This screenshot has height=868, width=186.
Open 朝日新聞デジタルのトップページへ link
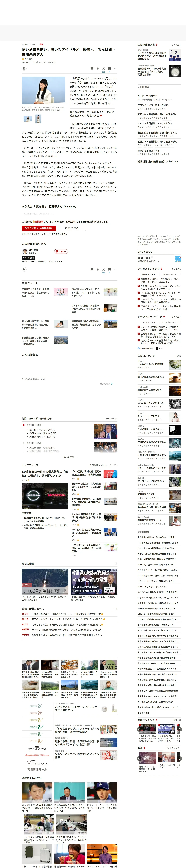103,465
